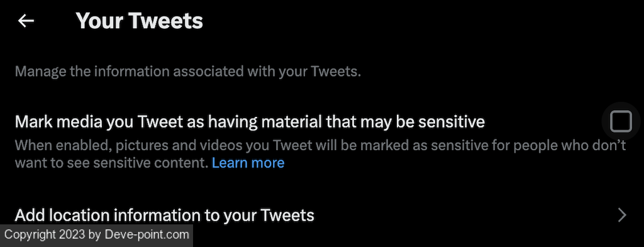Screen dimensions: 644x247
Task: Tap the chevron beside Add location information
Action: click(x=622, y=215)
